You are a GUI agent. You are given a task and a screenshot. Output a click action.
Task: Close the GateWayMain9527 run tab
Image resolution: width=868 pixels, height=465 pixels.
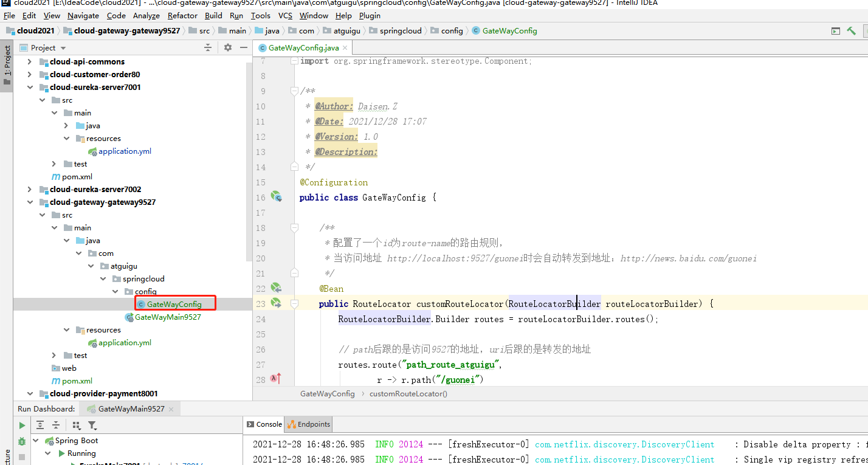click(171, 409)
